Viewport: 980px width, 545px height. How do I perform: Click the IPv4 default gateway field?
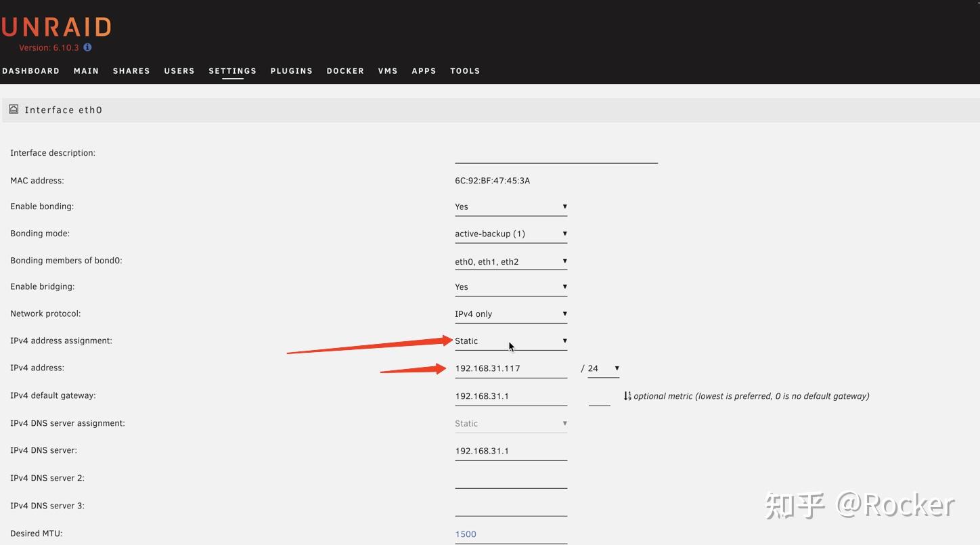tap(511, 397)
